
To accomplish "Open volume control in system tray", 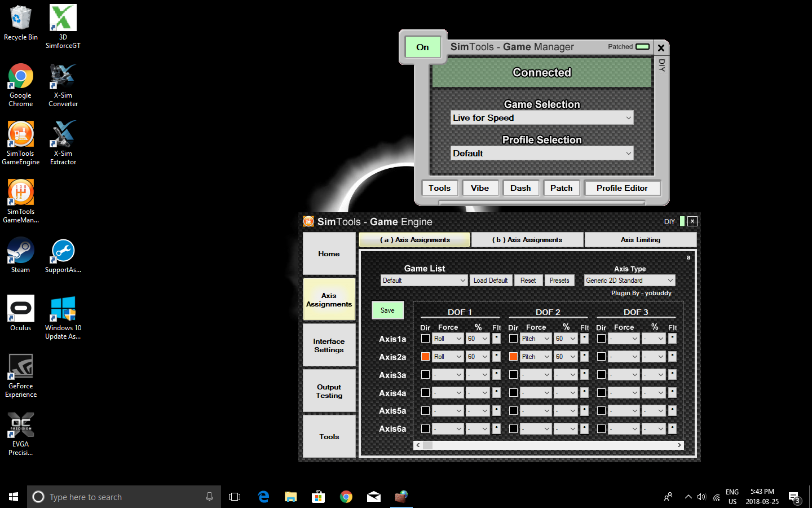I will pos(701,497).
